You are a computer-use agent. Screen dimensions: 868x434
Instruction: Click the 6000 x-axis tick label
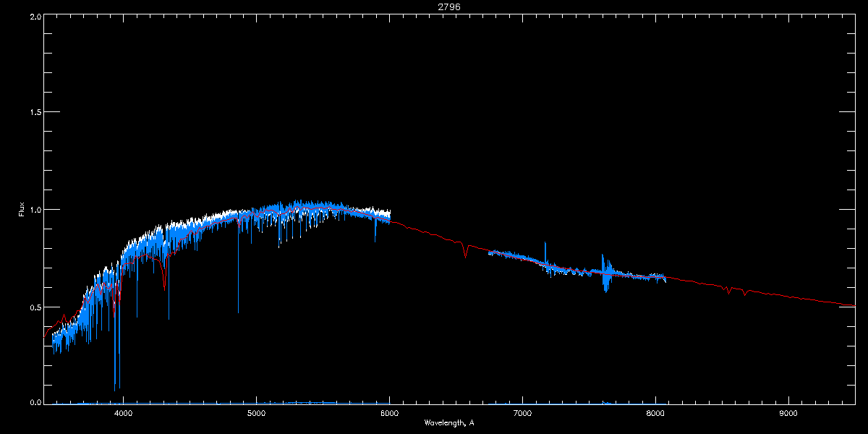pos(389,413)
